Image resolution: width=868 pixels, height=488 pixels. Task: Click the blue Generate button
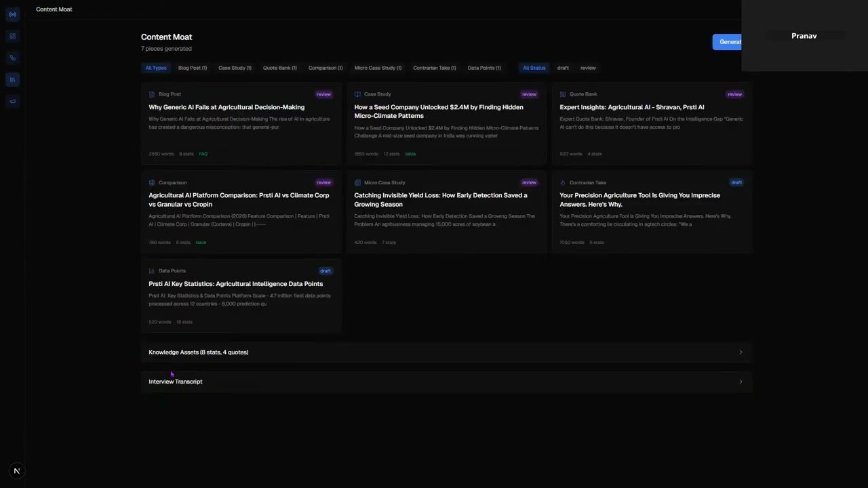727,42
